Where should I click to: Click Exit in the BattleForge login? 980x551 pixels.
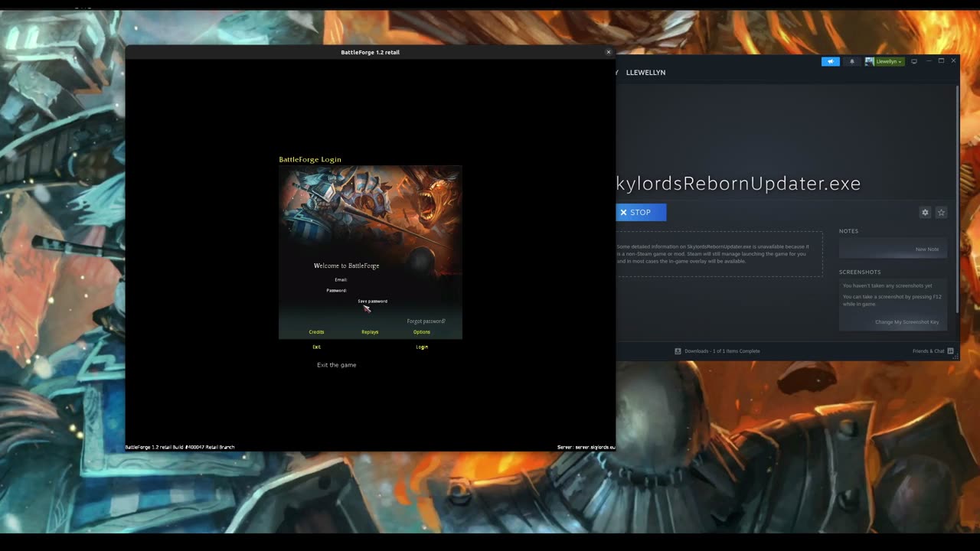tap(316, 347)
